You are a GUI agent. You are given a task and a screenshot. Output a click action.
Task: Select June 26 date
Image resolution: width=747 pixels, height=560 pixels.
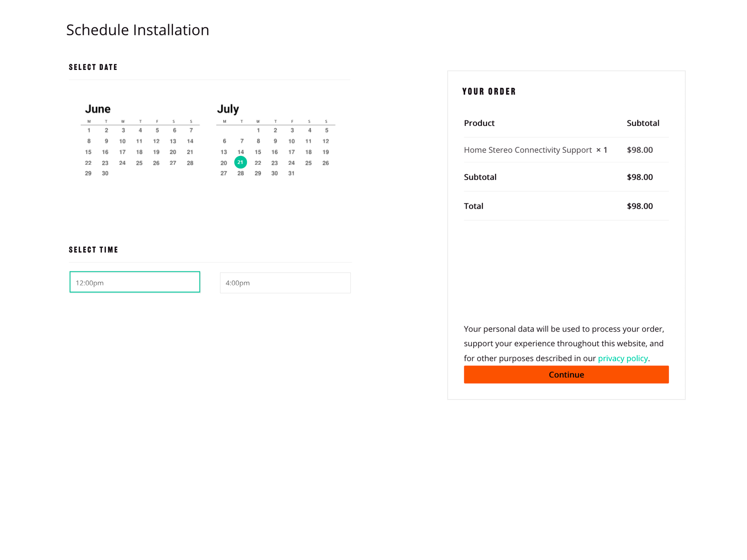(156, 163)
